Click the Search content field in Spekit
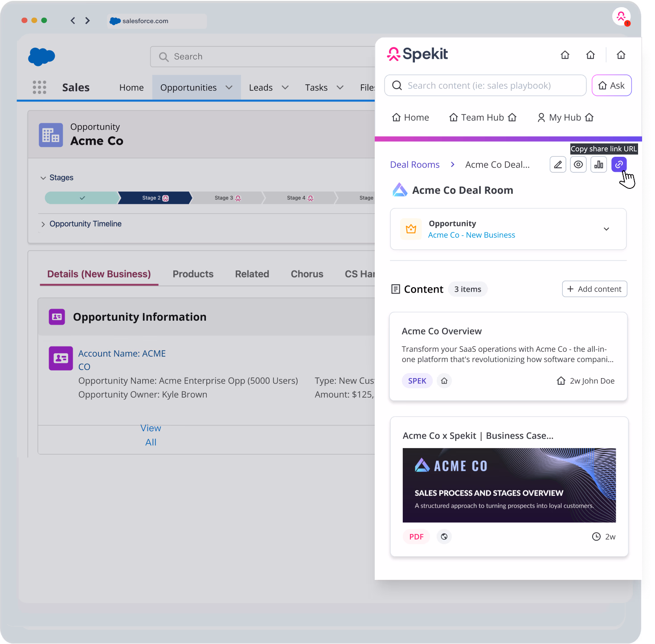 (x=485, y=85)
